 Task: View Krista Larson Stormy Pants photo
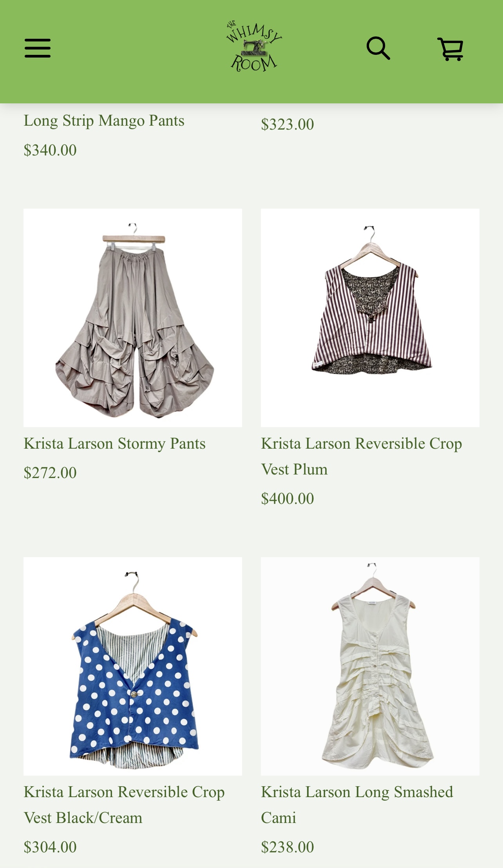pyautogui.click(x=133, y=318)
